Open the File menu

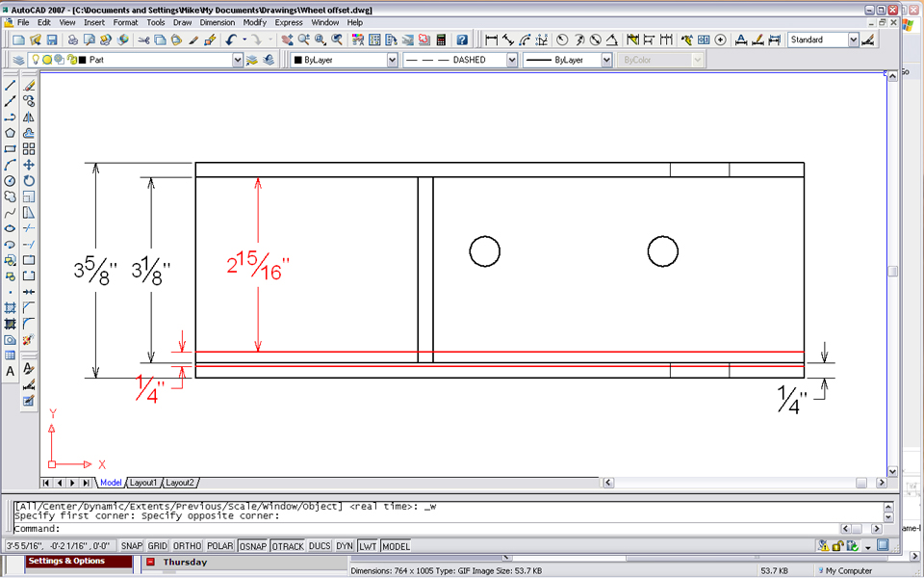click(23, 22)
